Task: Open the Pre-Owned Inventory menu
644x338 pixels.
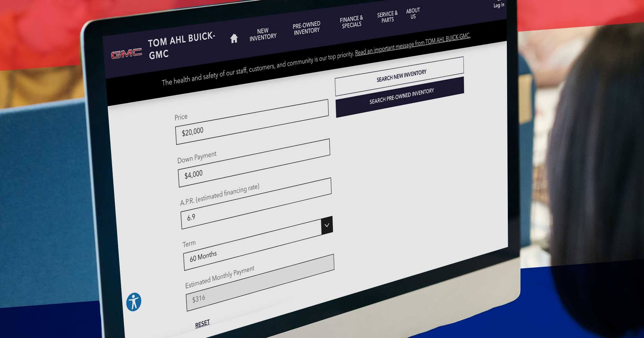Action: coord(306,28)
